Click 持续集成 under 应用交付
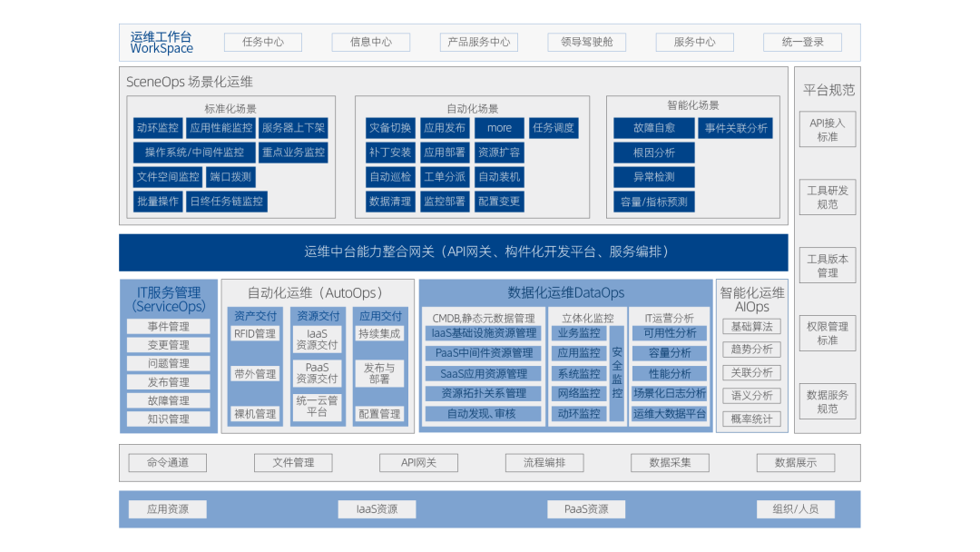 click(x=379, y=334)
